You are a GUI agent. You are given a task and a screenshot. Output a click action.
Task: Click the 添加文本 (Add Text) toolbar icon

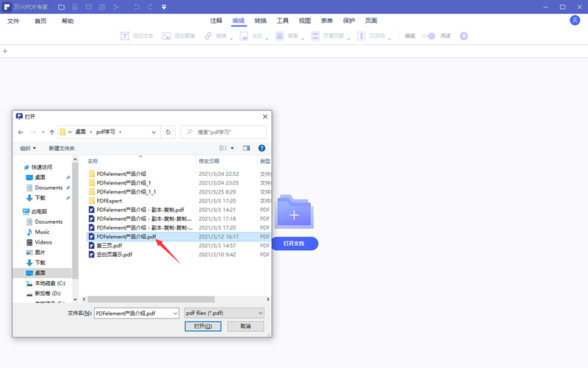pos(125,35)
